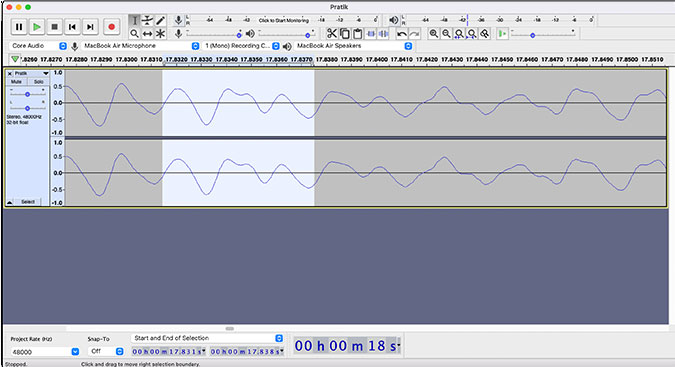Close the Pratik track with X
This screenshot has height=367, width=675.
point(10,74)
